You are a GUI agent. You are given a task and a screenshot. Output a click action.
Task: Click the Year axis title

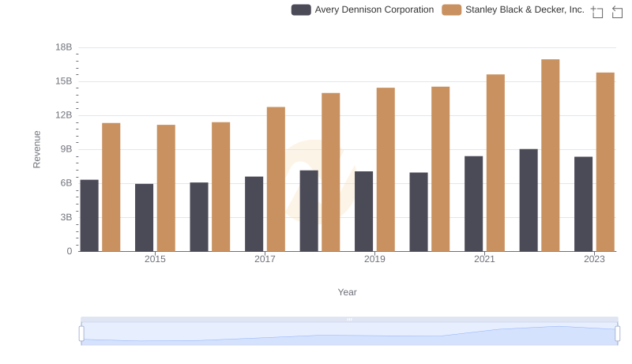click(347, 292)
